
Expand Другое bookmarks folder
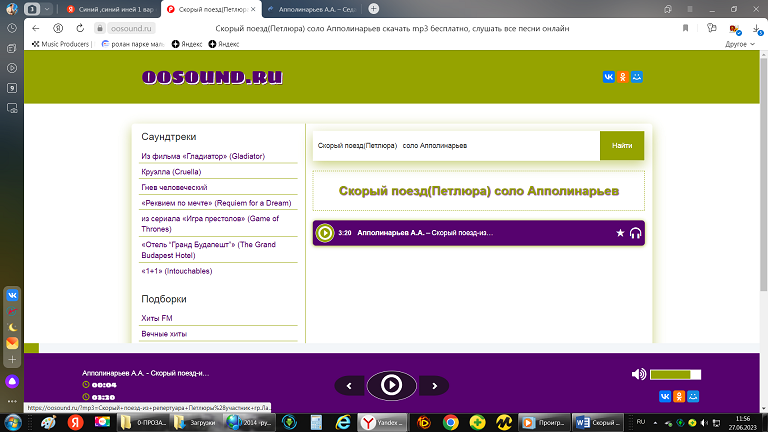pyautogui.click(x=740, y=44)
